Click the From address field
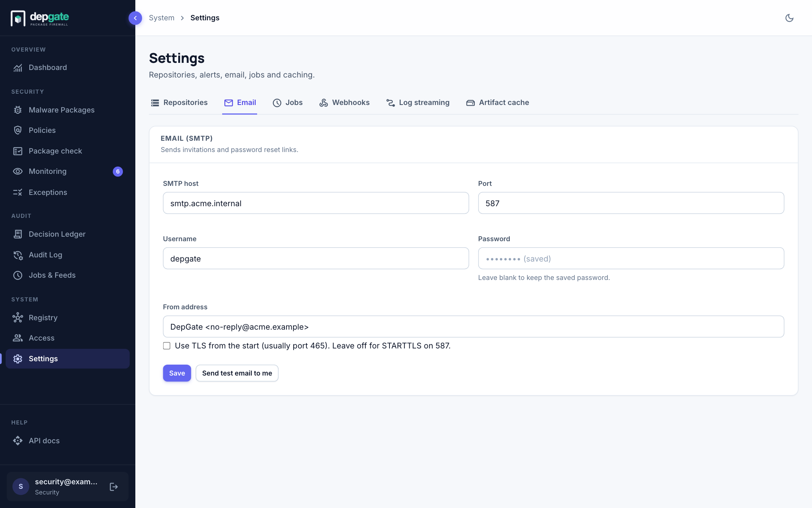 click(x=474, y=327)
